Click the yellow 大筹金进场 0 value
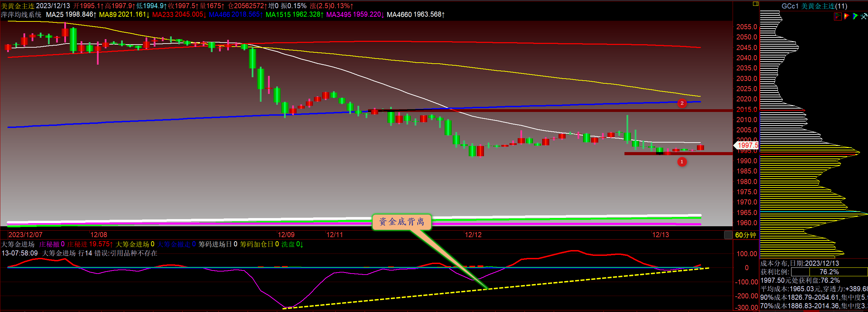Screen dimensions: 868x312 pos(135,244)
